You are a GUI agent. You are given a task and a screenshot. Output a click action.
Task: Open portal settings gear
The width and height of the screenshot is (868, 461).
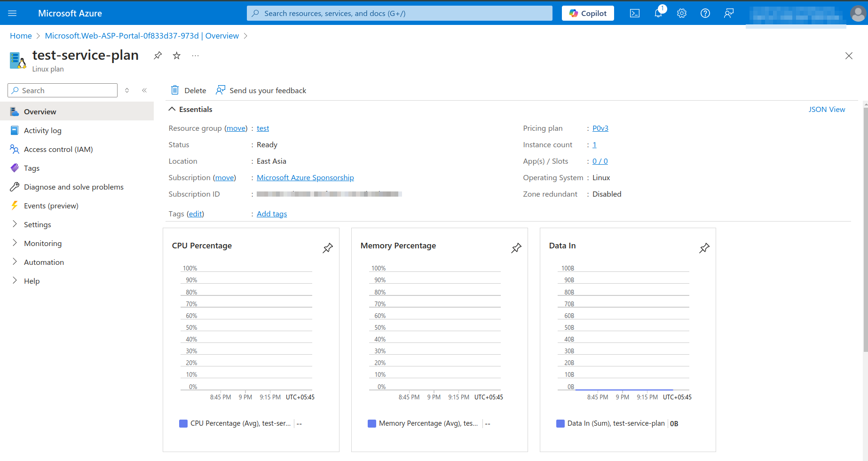coord(682,13)
